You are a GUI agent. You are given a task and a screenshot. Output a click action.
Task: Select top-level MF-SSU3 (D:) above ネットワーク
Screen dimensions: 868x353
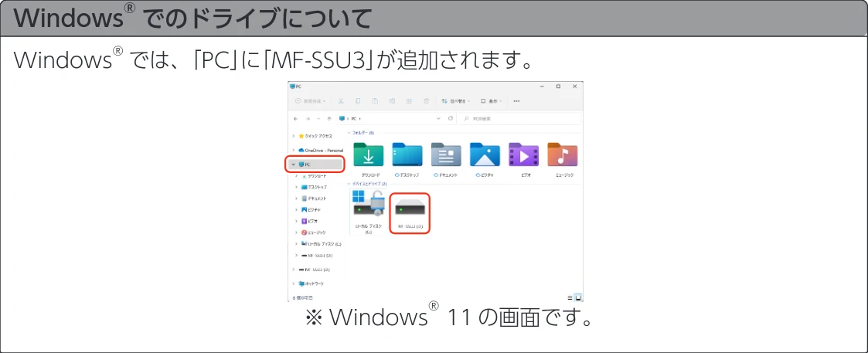[314, 270]
